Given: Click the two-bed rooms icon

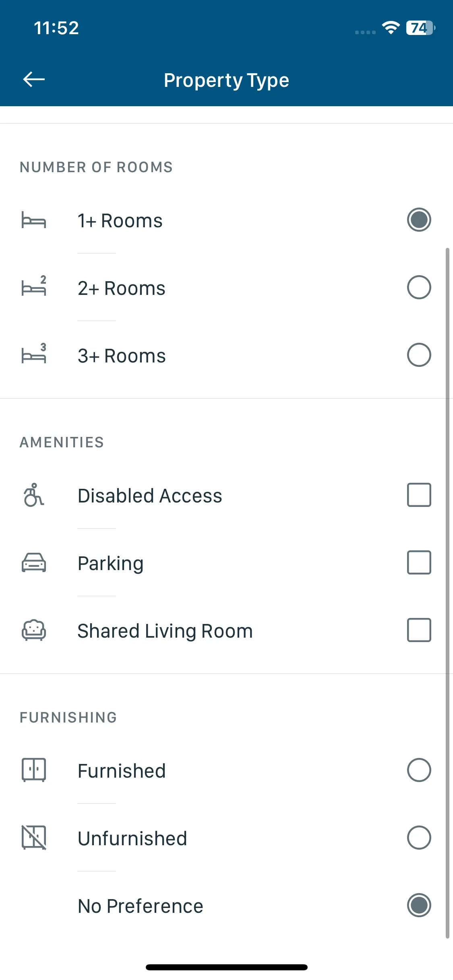Looking at the screenshot, I should [x=34, y=286].
